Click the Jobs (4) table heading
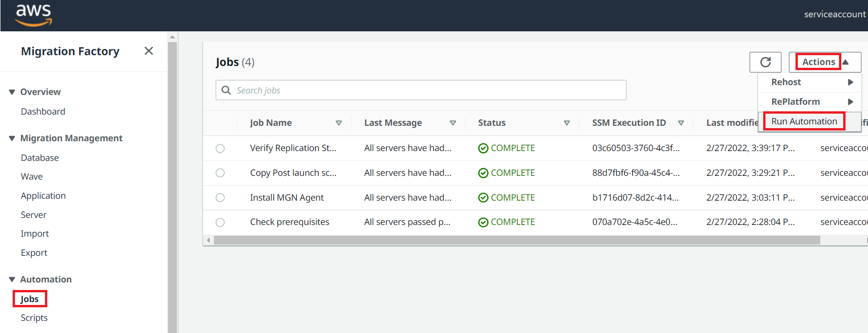This screenshot has width=868, height=333. point(235,62)
